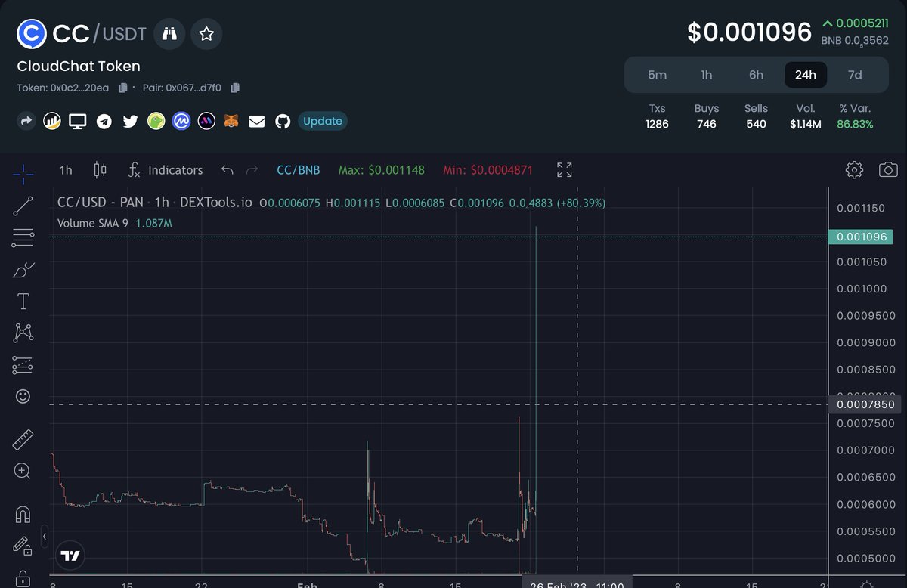Click the Max: $0.001148 label
Viewport: 907px width, 588px height.
coord(381,170)
